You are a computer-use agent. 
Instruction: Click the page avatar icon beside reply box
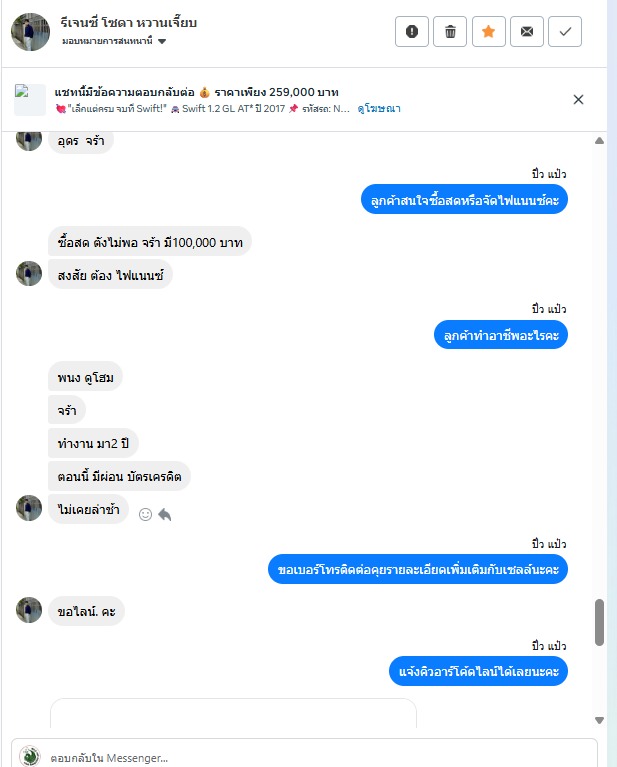[29, 756]
